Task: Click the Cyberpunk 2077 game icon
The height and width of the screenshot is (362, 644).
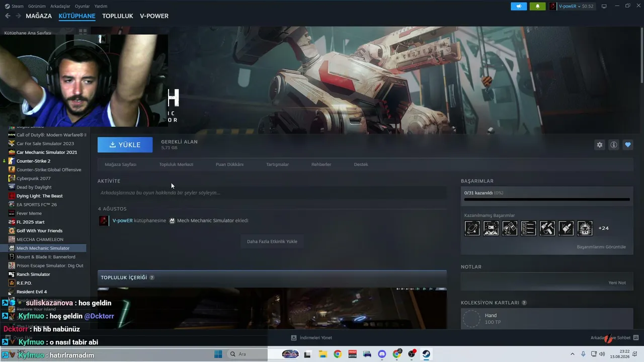Action: 12,178
